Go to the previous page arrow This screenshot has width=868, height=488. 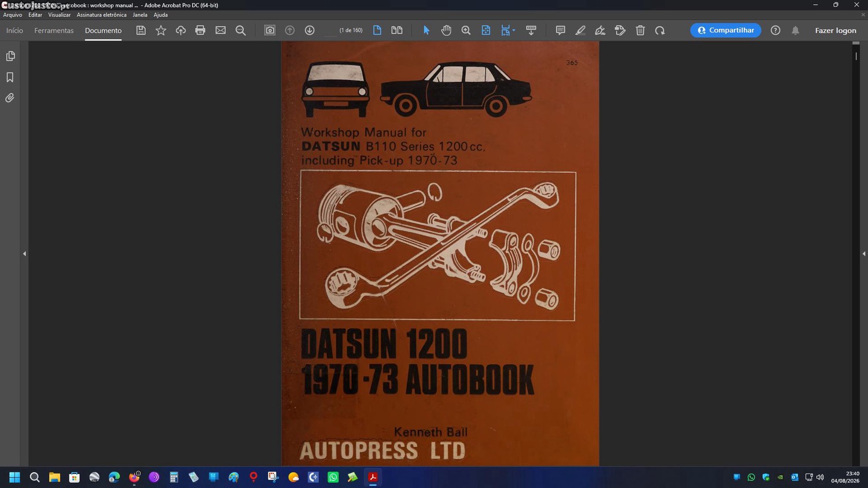click(x=290, y=30)
